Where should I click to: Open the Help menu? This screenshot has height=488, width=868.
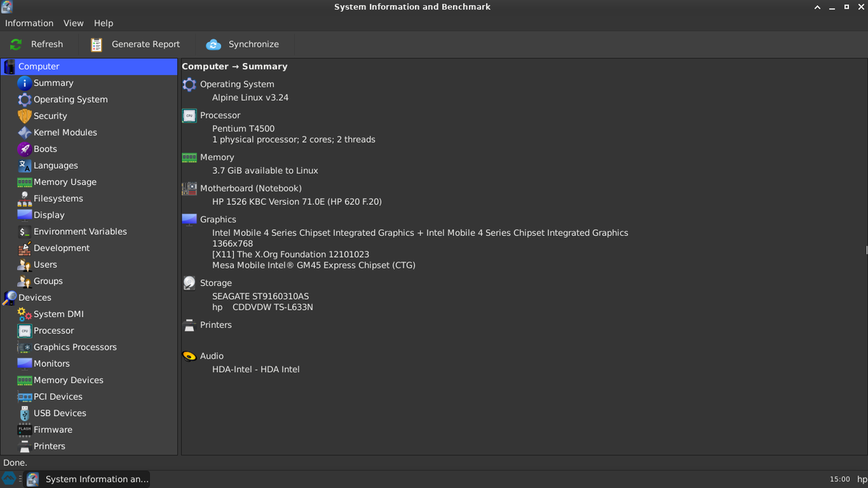103,23
